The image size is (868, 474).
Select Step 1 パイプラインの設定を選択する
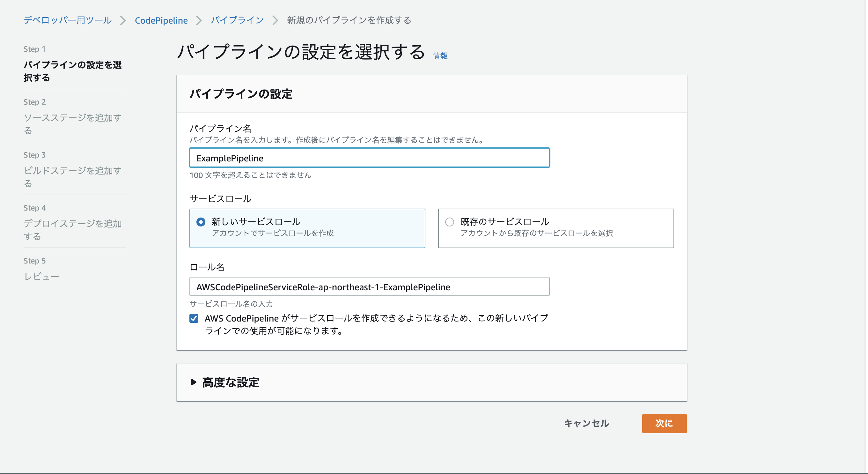tap(72, 71)
